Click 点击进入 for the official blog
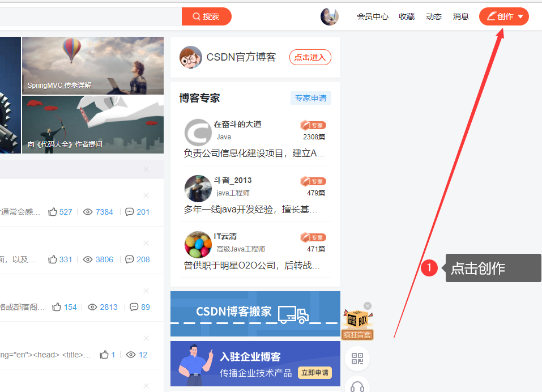Screen dimensions: 542x392 310,57
